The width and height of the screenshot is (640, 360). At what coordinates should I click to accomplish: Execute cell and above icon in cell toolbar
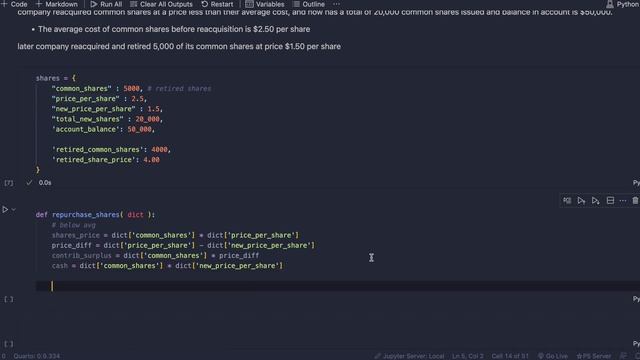pos(581,200)
